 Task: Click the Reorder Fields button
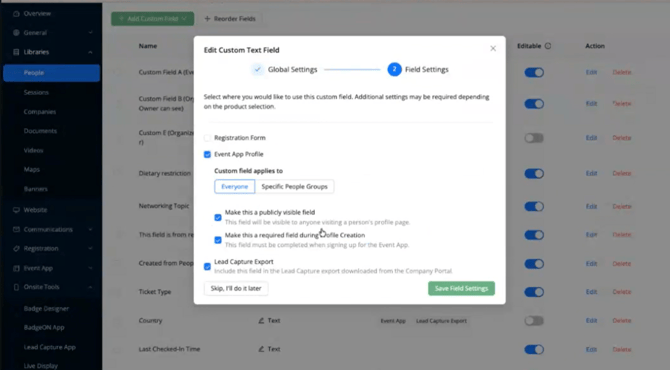coord(230,19)
